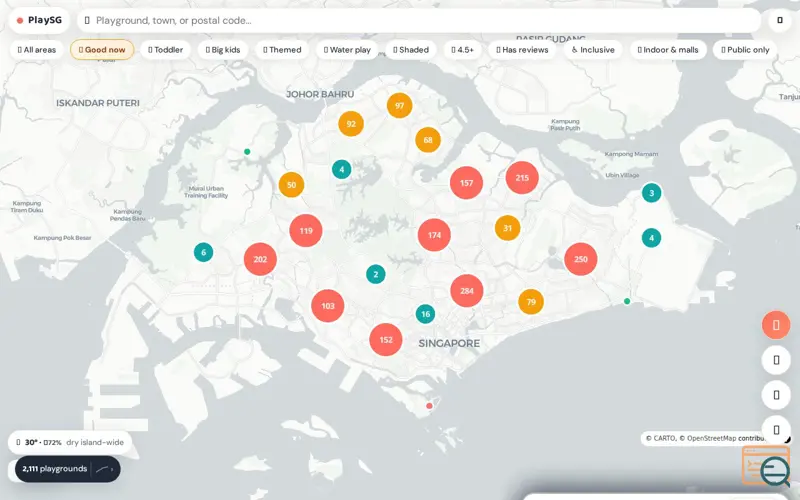
Task: Select the teal 3 cluster marker
Action: (x=652, y=193)
